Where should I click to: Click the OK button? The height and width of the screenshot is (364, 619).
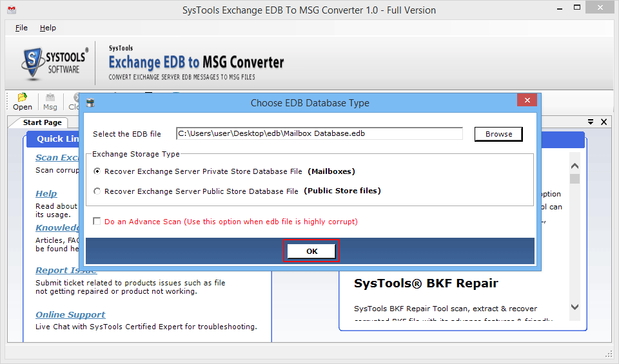click(311, 251)
